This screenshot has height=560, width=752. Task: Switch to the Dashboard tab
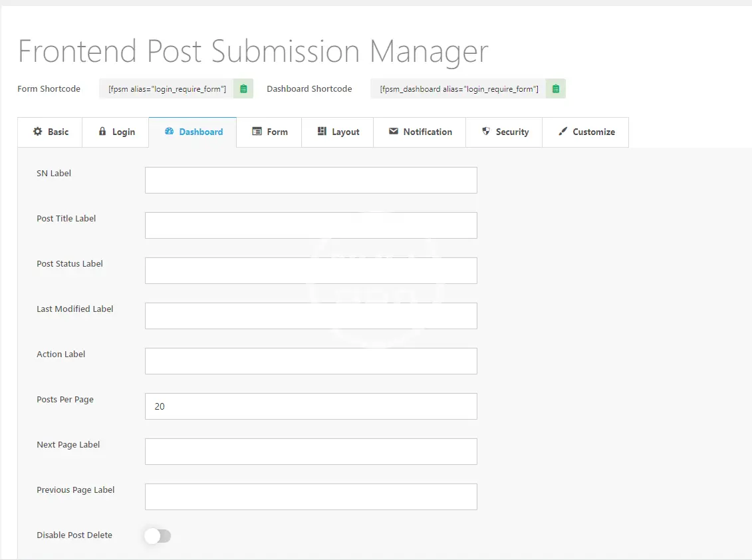(193, 132)
